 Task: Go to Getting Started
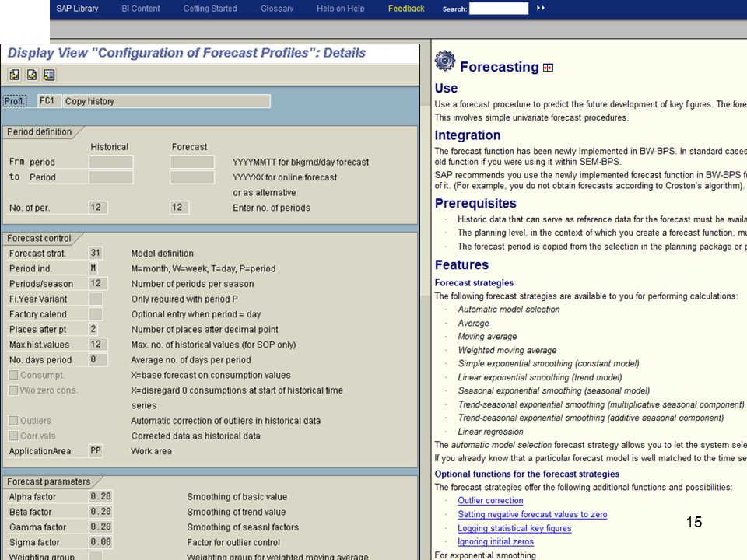tap(210, 9)
